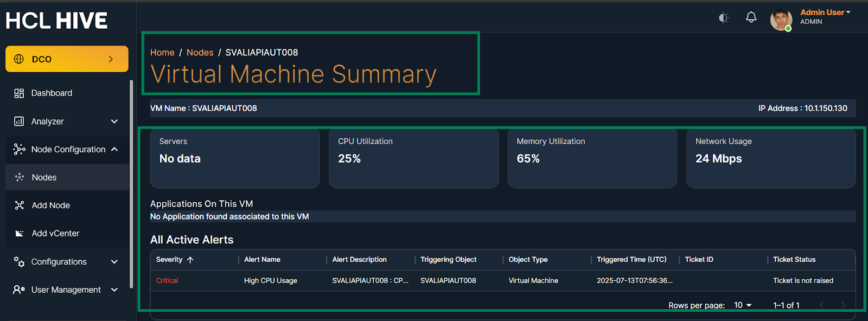Open the Rows per page dropdown
868x321 pixels.
click(743, 305)
